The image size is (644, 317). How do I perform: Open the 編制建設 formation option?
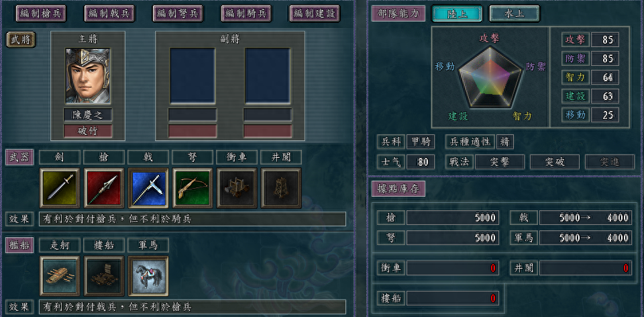pos(315,13)
